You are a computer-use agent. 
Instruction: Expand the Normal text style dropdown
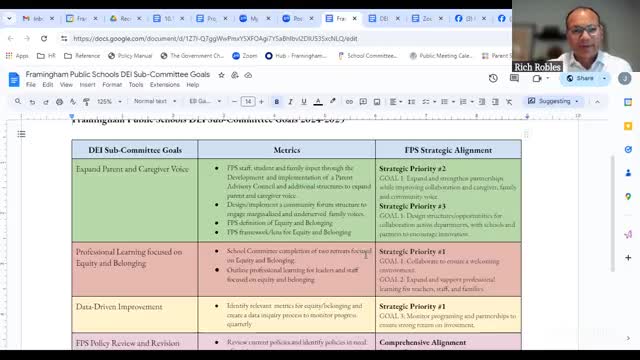click(155, 101)
